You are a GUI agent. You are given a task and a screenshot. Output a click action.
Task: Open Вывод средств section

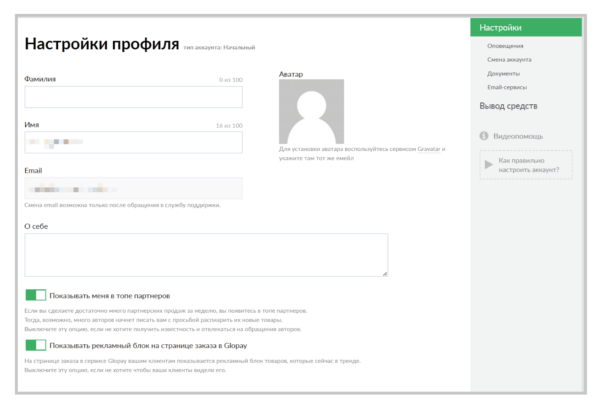pyautogui.click(x=508, y=106)
